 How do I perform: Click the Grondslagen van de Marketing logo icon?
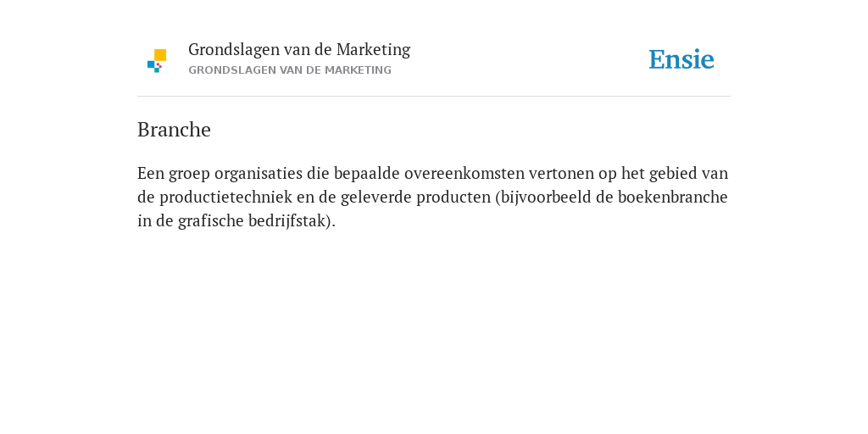coord(157,61)
